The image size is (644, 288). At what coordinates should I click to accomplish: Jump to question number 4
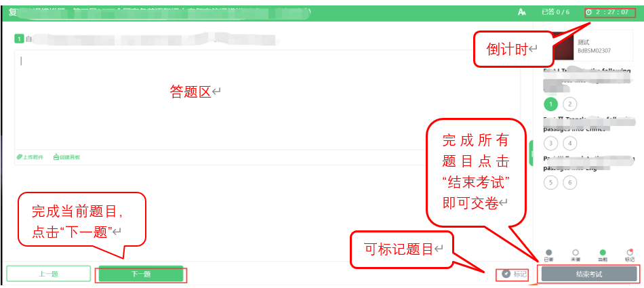[x=569, y=144]
